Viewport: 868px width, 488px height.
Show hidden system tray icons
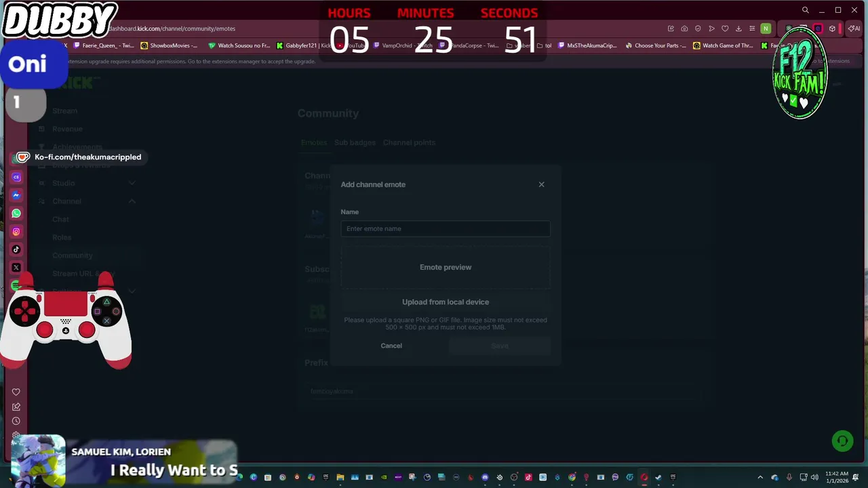click(760, 477)
